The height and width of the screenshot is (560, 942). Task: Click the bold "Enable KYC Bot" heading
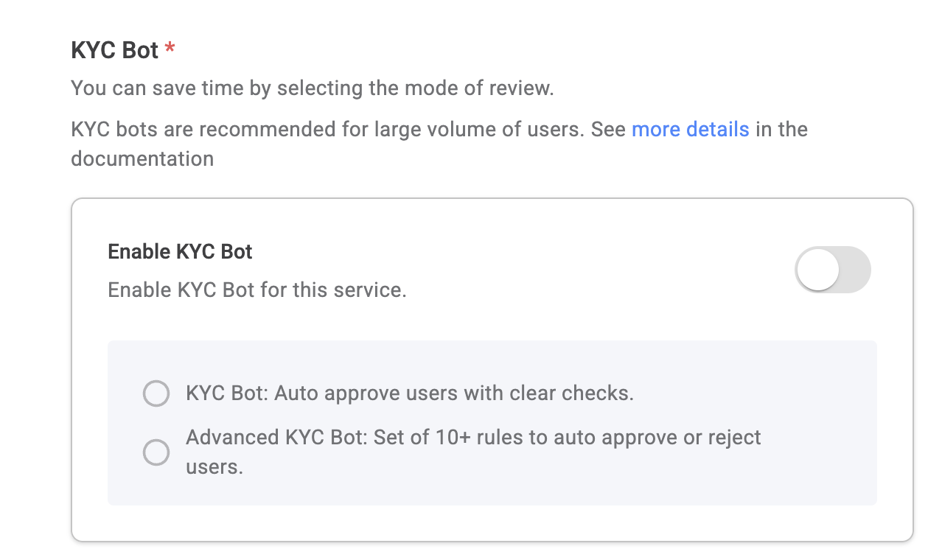(x=180, y=252)
